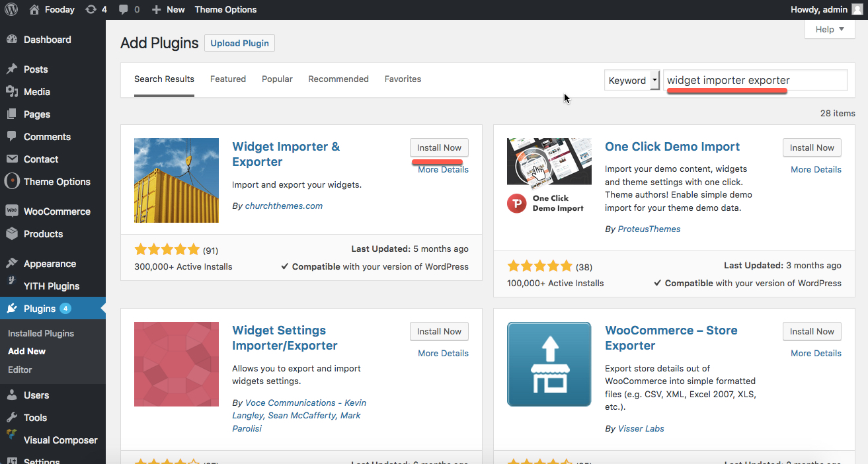Click the YITH Plugins icon
The height and width of the screenshot is (464, 868).
click(x=11, y=282)
